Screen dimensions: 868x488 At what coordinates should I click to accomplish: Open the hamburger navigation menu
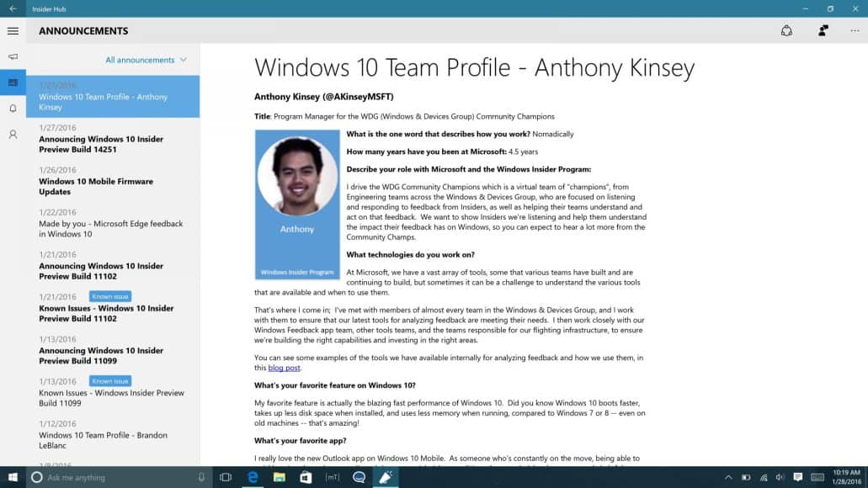click(x=13, y=31)
